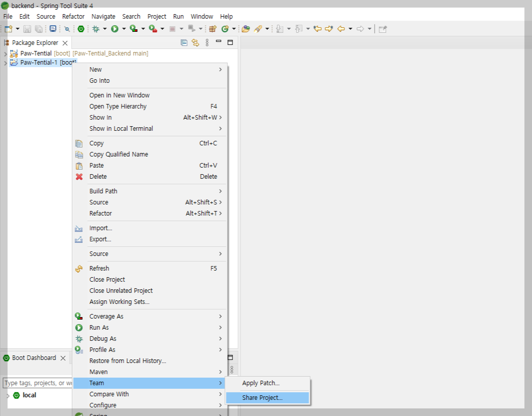This screenshot has height=416, width=532.
Task: Expand the Paw-Tential project tree node
Action: pos(5,54)
